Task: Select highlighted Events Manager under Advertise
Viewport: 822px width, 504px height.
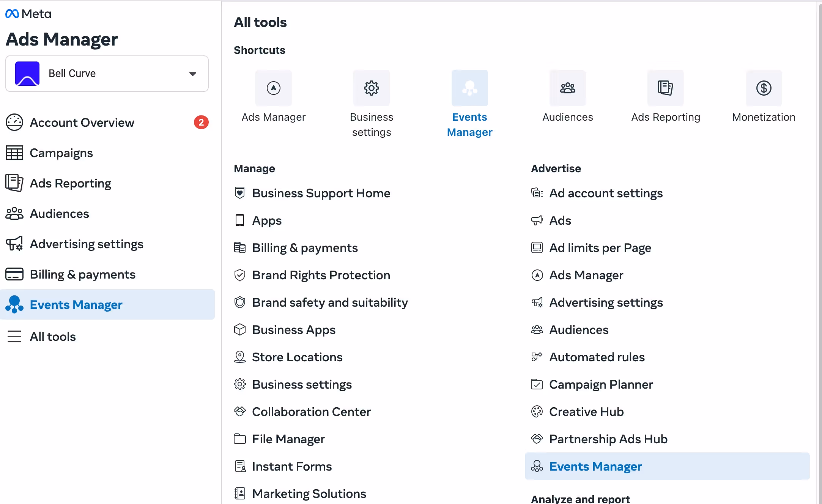Action: point(667,466)
